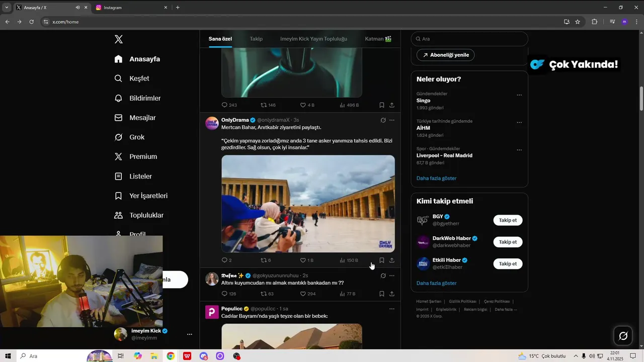View analytics of OnlyDrama post
Screen dimensions: 644x362
tap(349, 260)
